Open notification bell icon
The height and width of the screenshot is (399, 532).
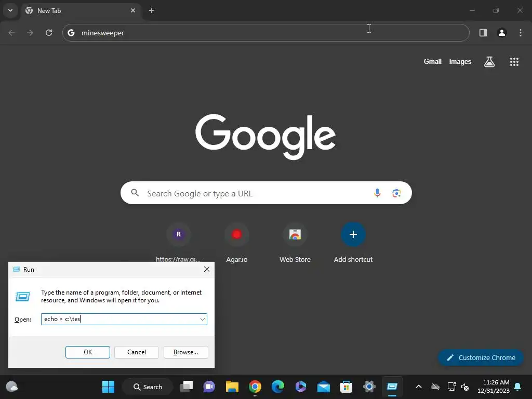pos(518,387)
